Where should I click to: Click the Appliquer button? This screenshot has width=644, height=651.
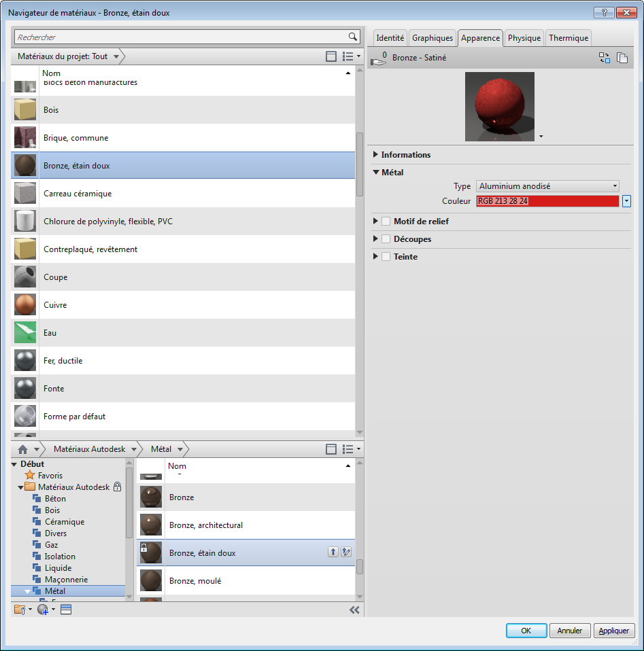click(x=614, y=631)
